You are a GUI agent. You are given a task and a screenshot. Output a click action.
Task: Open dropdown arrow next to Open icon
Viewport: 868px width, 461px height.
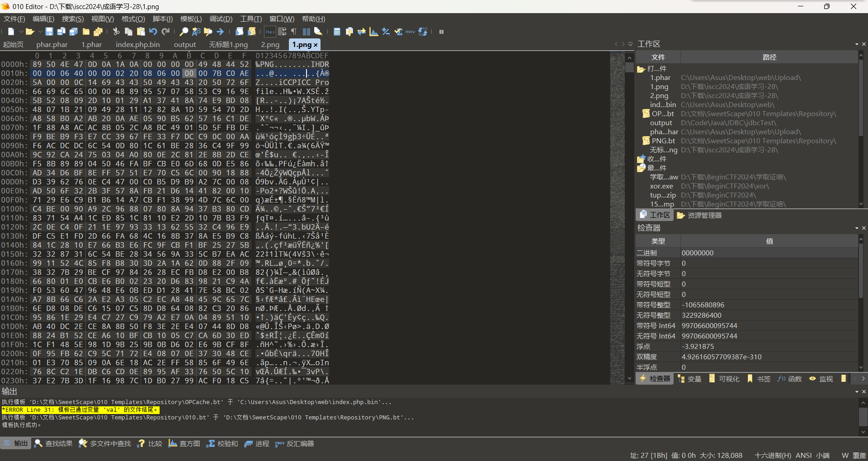click(x=40, y=32)
